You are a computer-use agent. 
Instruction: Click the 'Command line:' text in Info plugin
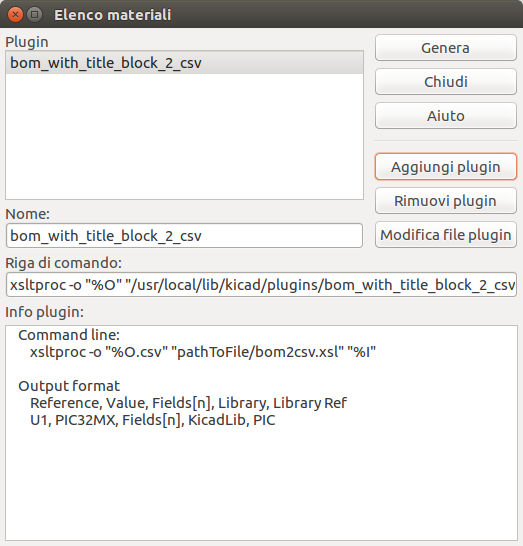(69, 335)
